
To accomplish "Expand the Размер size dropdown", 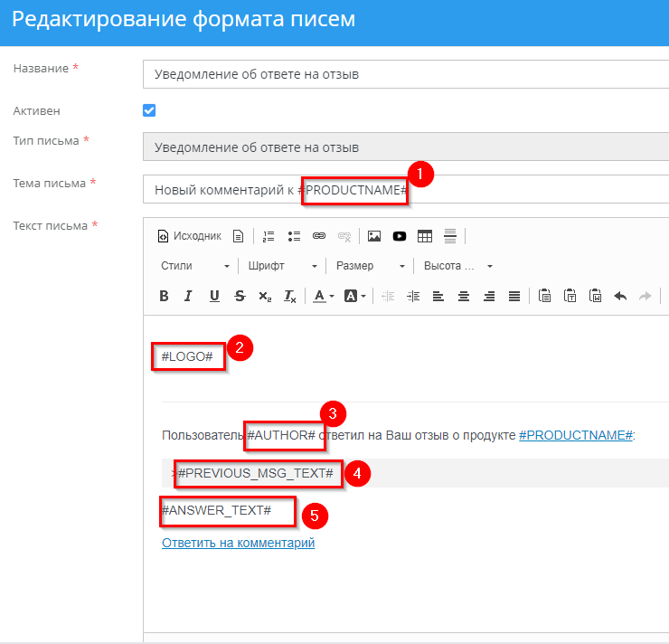I will 371,266.
